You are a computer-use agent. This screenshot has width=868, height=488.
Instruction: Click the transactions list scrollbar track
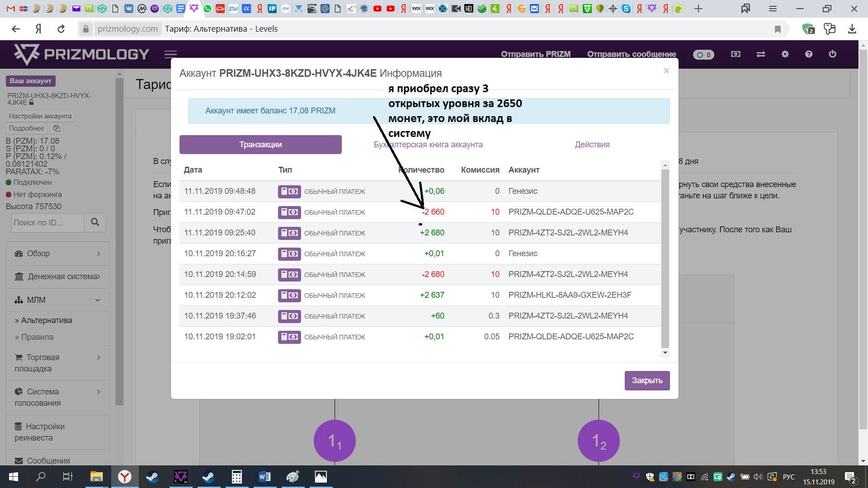pos(665,258)
